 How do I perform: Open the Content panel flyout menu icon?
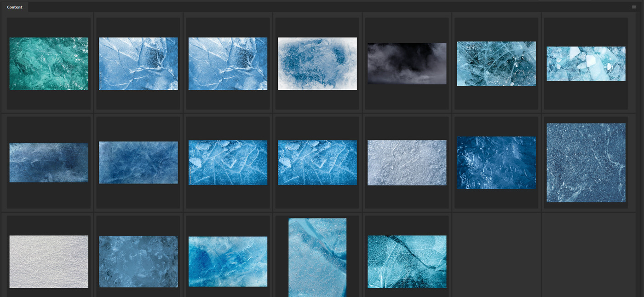pyautogui.click(x=634, y=7)
